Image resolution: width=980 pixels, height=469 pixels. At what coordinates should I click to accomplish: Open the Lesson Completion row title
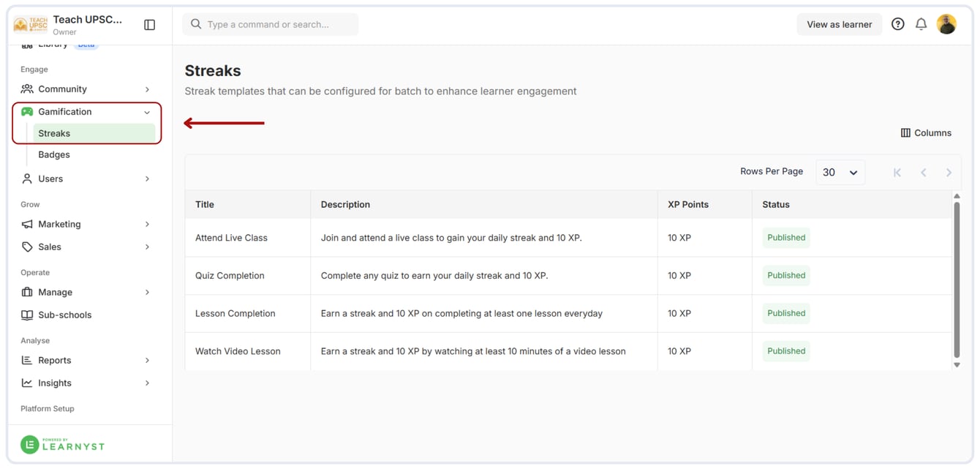click(235, 313)
